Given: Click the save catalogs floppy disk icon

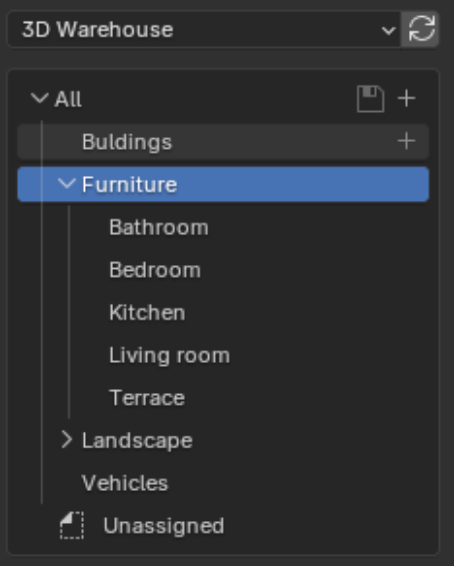Looking at the screenshot, I should tap(370, 99).
